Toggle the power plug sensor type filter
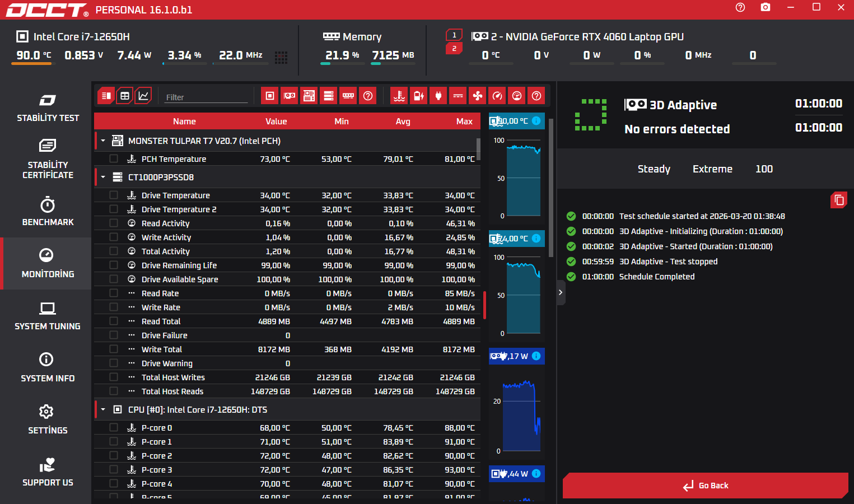 click(x=438, y=96)
